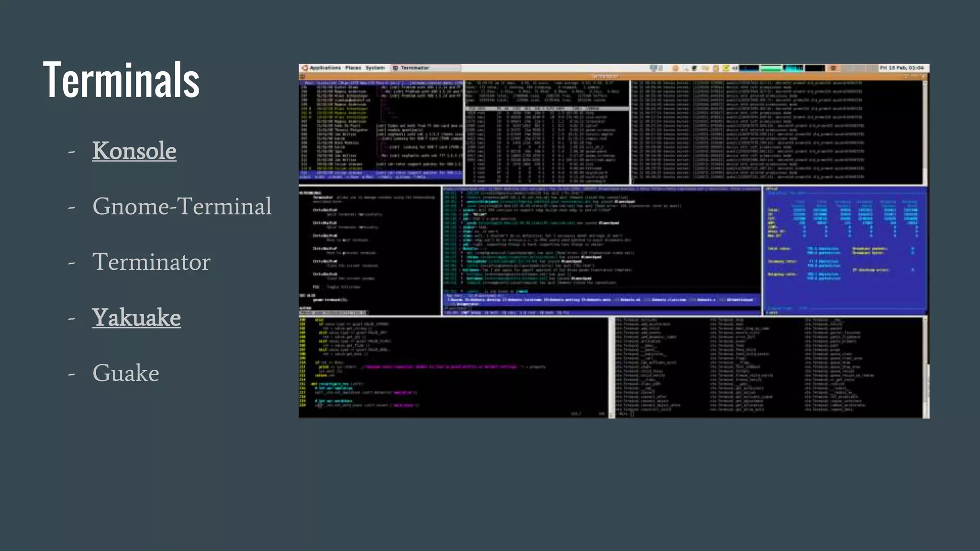Viewport: 980px width, 551px height.
Task: Click the date and time clock in the panel
Action: click(x=902, y=68)
